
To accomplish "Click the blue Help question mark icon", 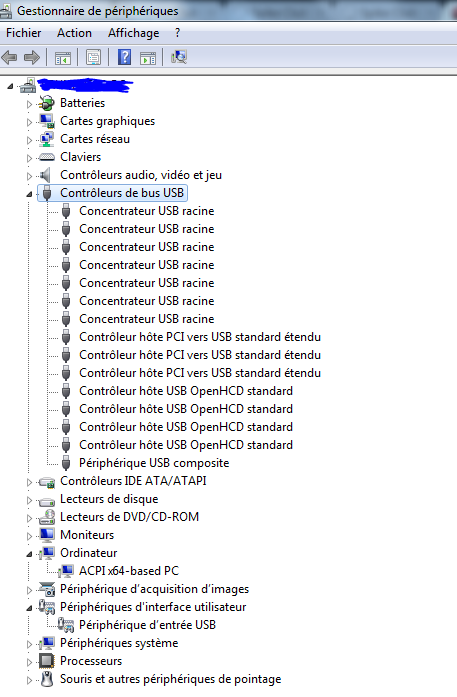I will (124, 57).
